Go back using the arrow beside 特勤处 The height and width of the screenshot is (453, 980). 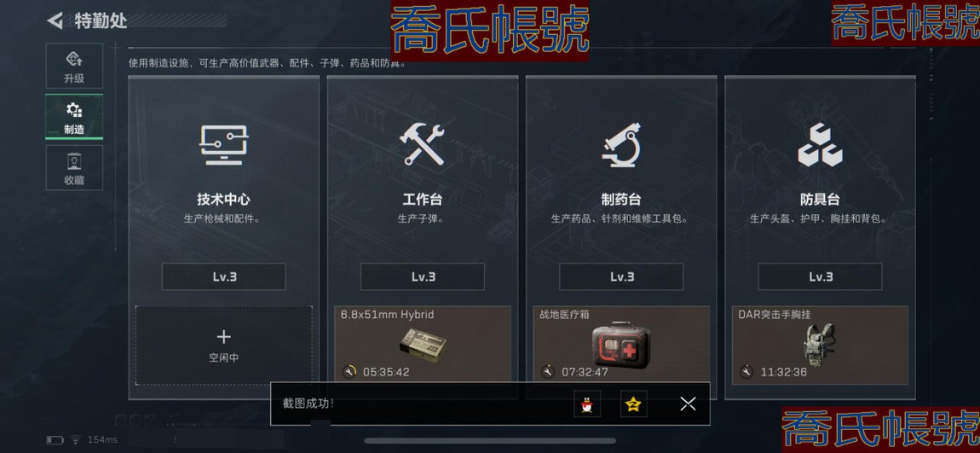[55, 20]
